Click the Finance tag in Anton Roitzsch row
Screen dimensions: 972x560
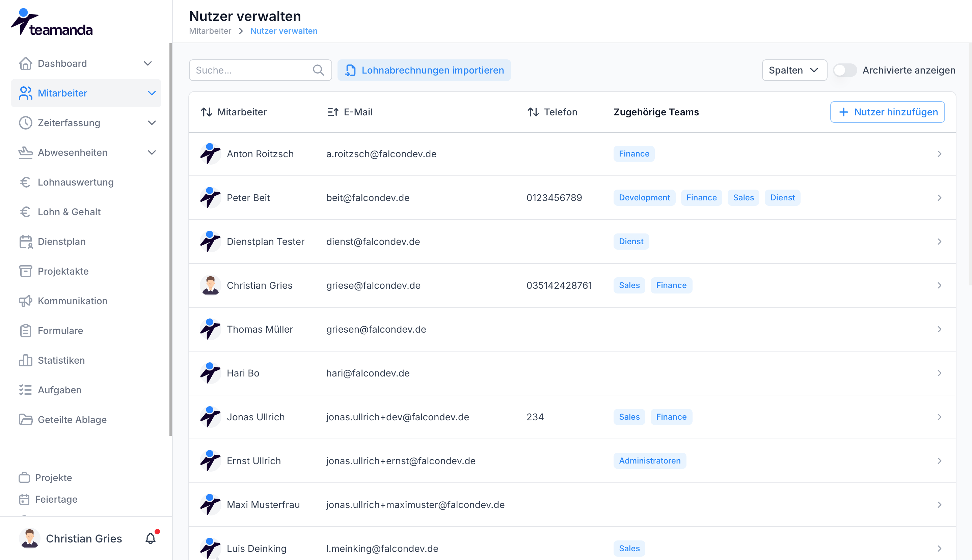pyautogui.click(x=634, y=154)
